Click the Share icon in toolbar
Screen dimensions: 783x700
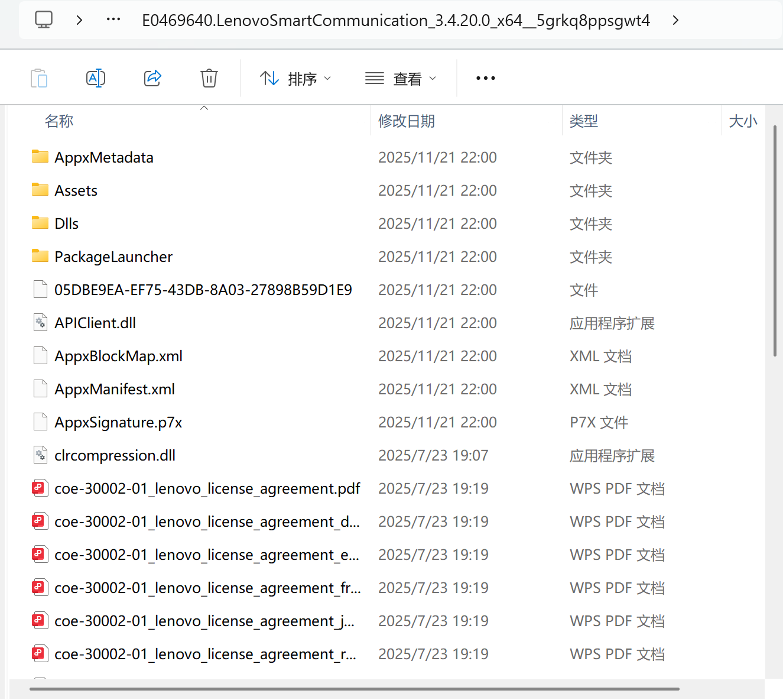(152, 78)
